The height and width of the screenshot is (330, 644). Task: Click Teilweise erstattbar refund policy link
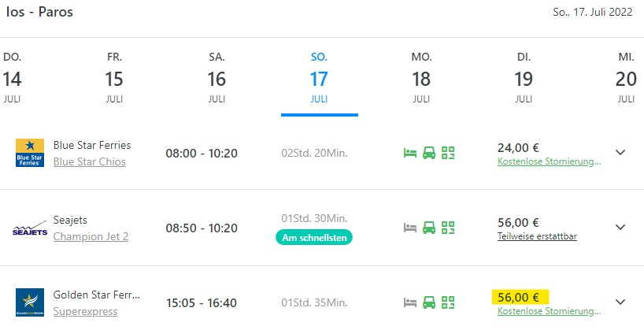pos(537,237)
